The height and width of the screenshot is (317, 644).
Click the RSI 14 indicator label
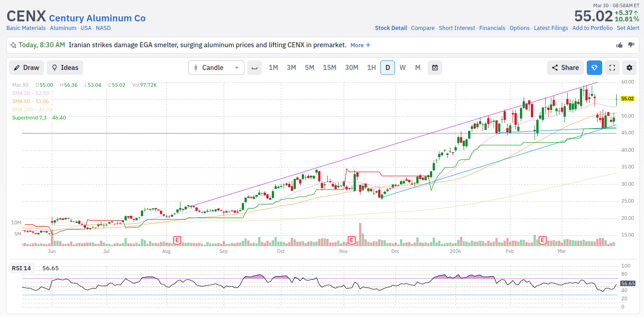pyautogui.click(x=21, y=268)
